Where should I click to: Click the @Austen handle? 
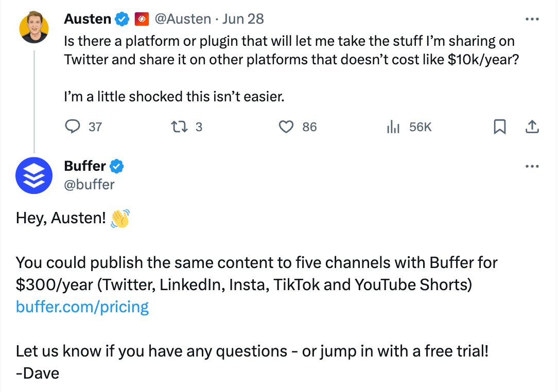[x=184, y=19]
